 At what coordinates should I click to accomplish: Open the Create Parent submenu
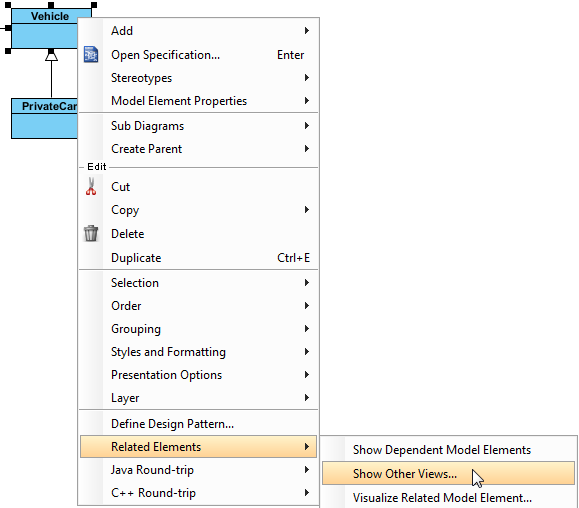[198, 149]
